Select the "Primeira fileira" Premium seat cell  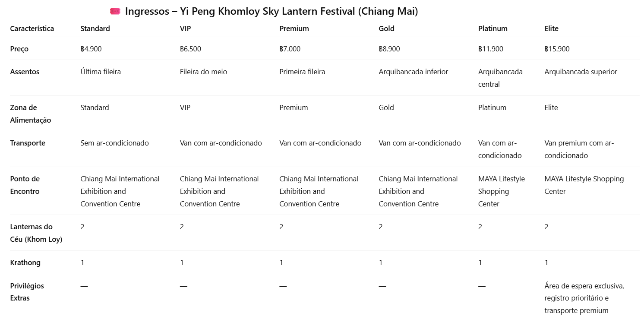(302, 72)
